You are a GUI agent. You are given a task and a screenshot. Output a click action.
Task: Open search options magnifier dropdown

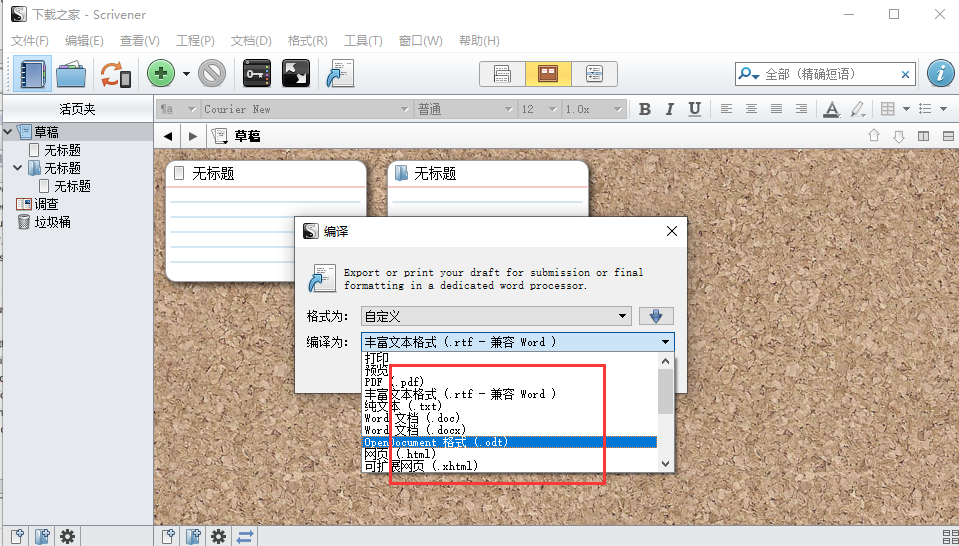coord(749,74)
